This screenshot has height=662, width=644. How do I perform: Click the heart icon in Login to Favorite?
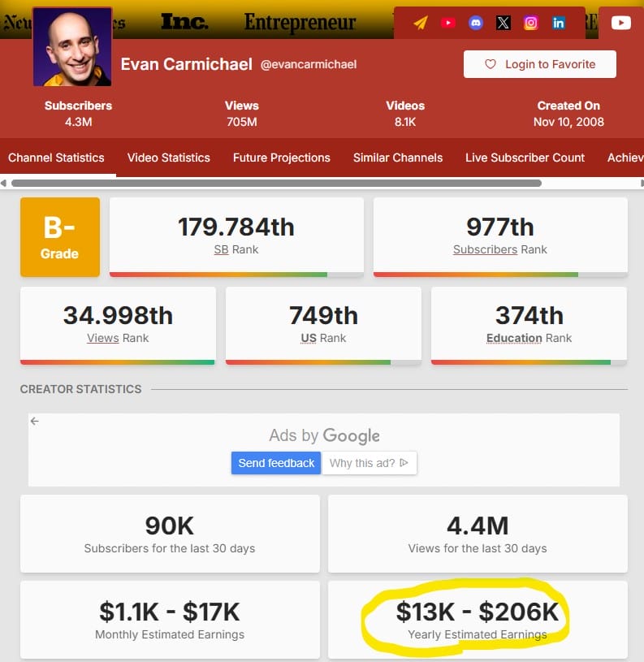490,64
